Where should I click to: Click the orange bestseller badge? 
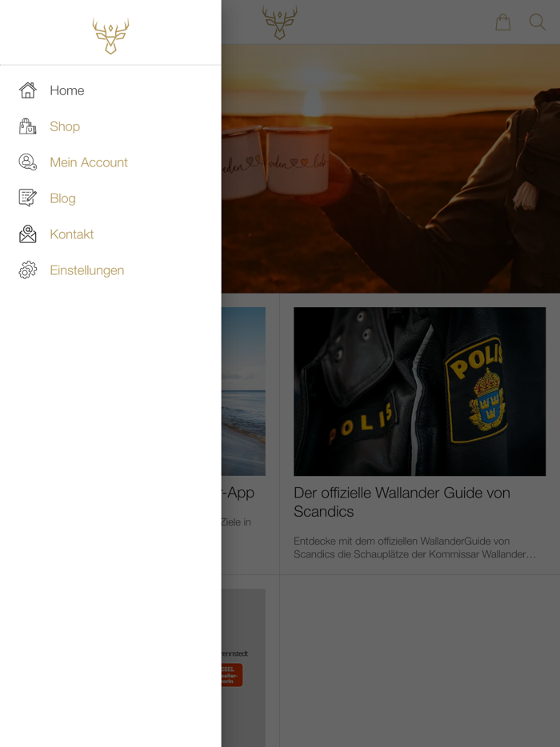point(232,674)
